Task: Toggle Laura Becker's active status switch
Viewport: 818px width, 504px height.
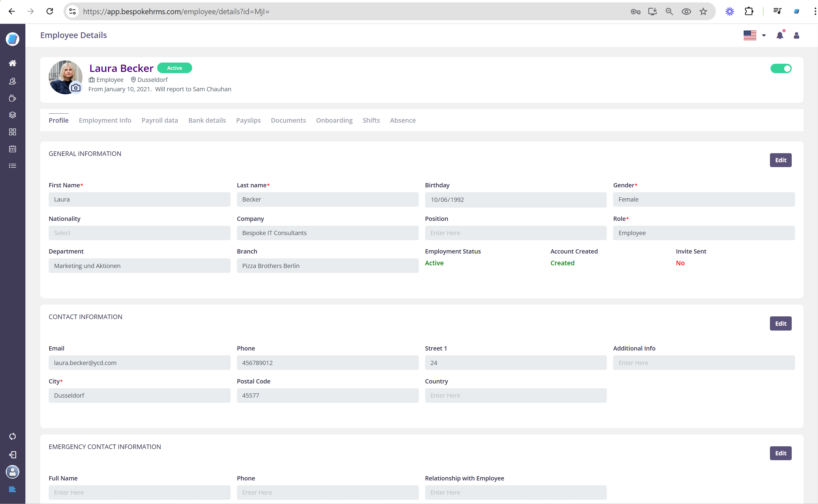Action: pyautogui.click(x=781, y=68)
